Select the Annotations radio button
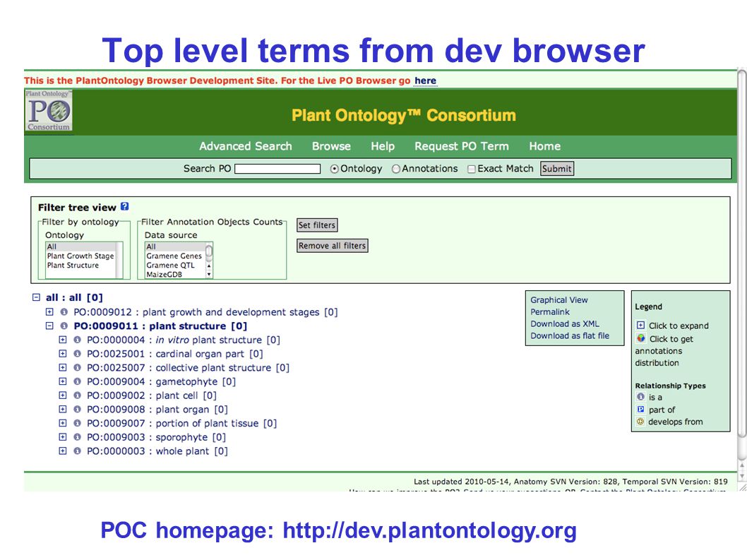Screen dimensions: 747x560 point(396,169)
